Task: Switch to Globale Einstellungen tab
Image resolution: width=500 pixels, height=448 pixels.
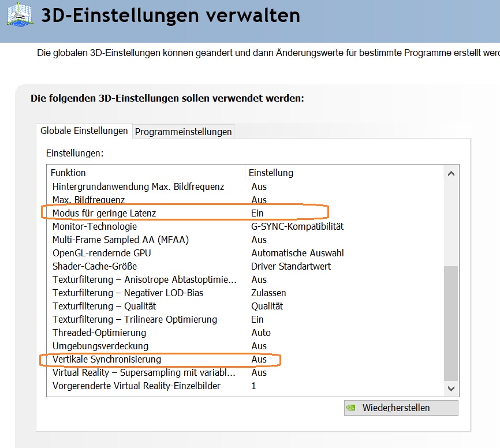Action: tap(84, 130)
